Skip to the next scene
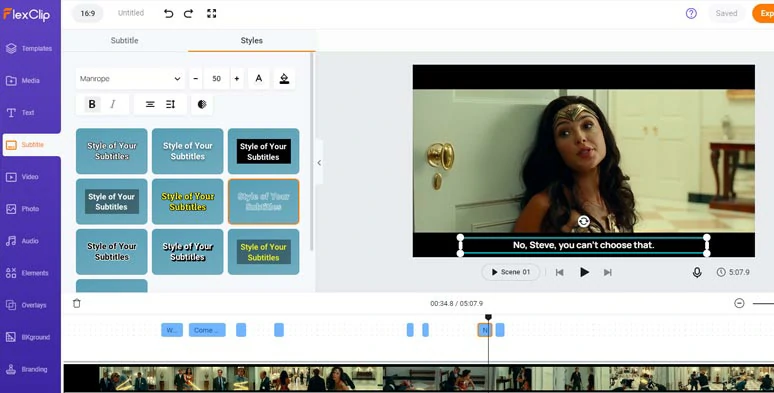This screenshot has width=774, height=393. (608, 272)
